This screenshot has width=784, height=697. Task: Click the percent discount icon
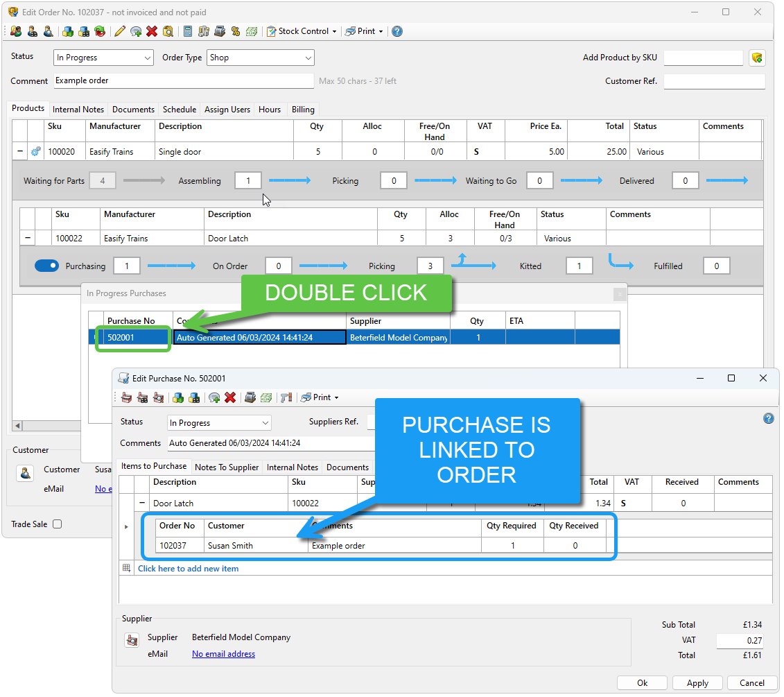(x=236, y=31)
